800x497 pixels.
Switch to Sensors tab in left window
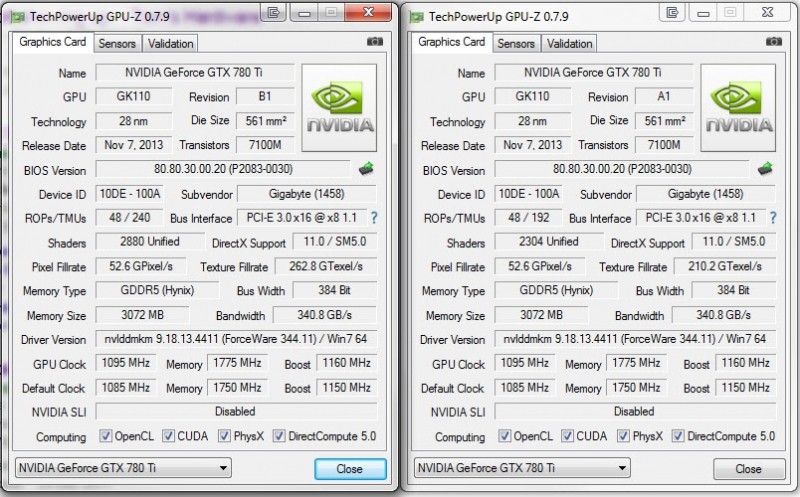117,44
